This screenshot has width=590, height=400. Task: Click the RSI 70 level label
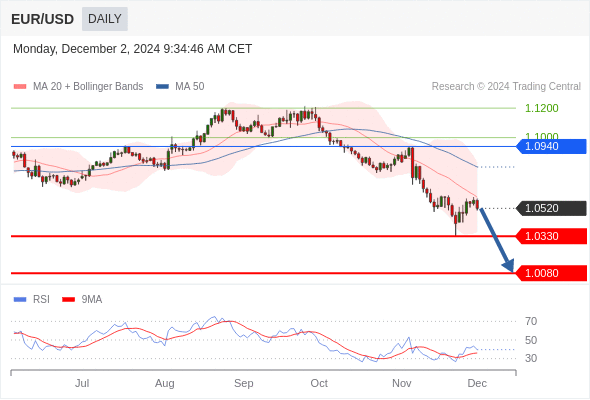click(531, 321)
